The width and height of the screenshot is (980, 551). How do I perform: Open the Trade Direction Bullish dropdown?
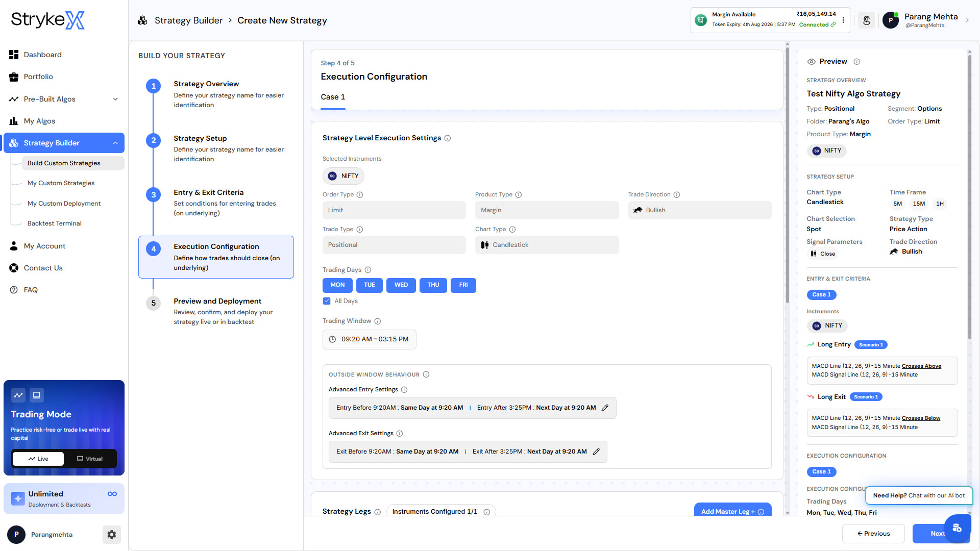[700, 210]
